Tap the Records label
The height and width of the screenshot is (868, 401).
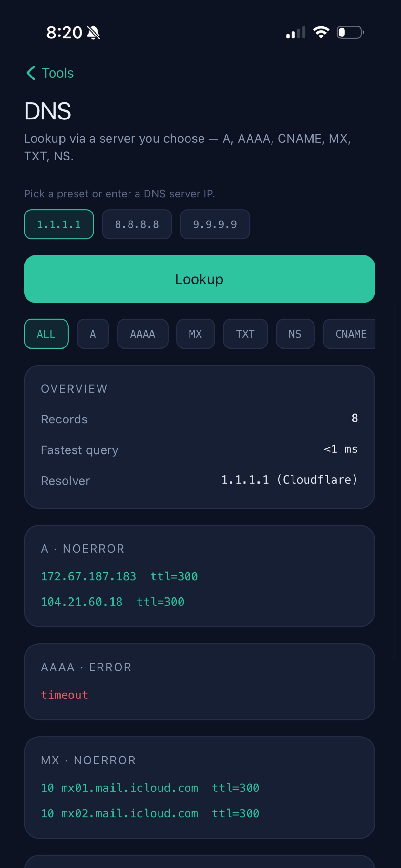point(64,419)
